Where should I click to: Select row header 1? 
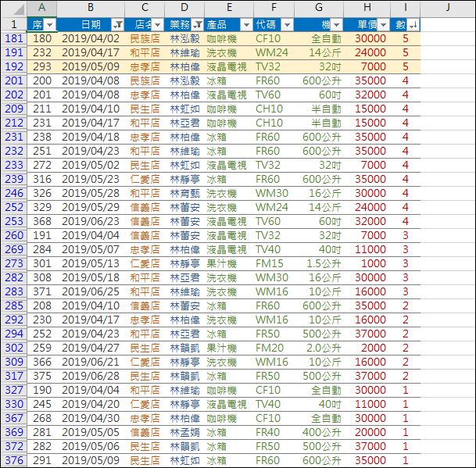coord(14,24)
